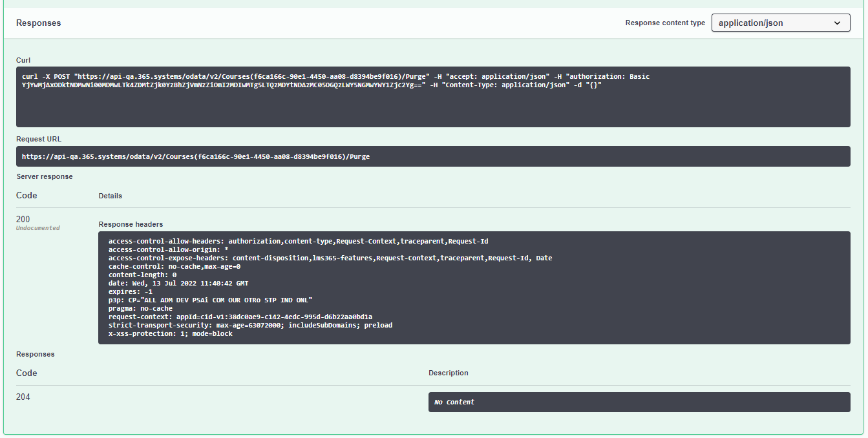Click the 200 status code
The height and width of the screenshot is (438, 868).
[x=23, y=219]
